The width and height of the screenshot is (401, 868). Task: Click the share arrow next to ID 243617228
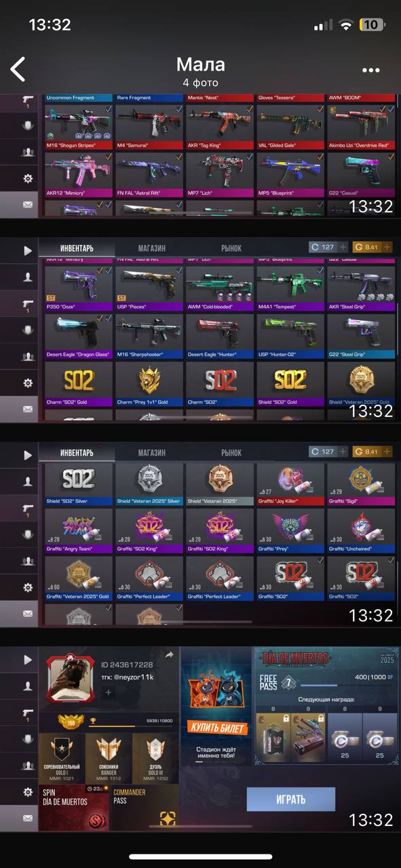[x=169, y=655]
